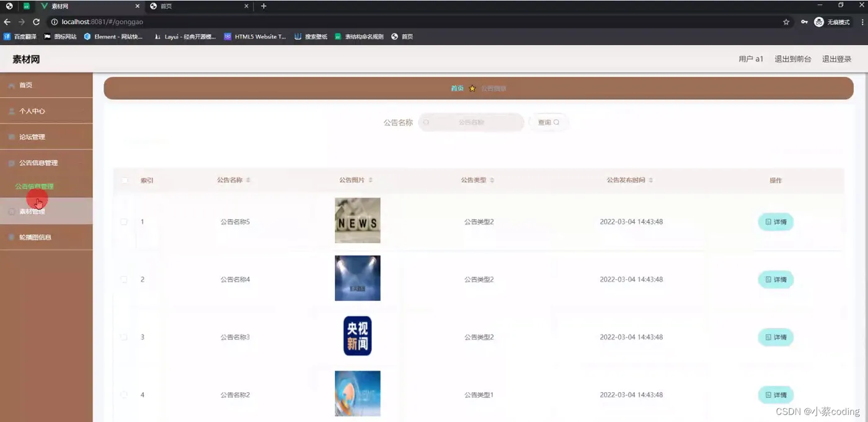
Task: Click icon beside 公告信息管理 parent menu
Action: (12, 163)
